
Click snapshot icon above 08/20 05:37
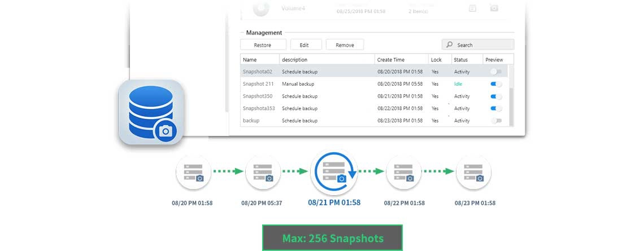263,172
